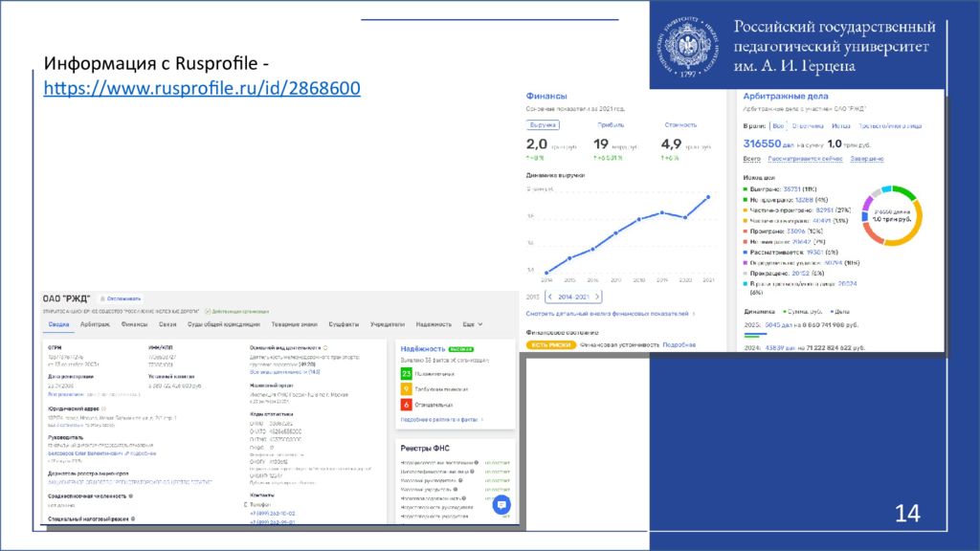Select the Ответчика role filter

coord(808,125)
